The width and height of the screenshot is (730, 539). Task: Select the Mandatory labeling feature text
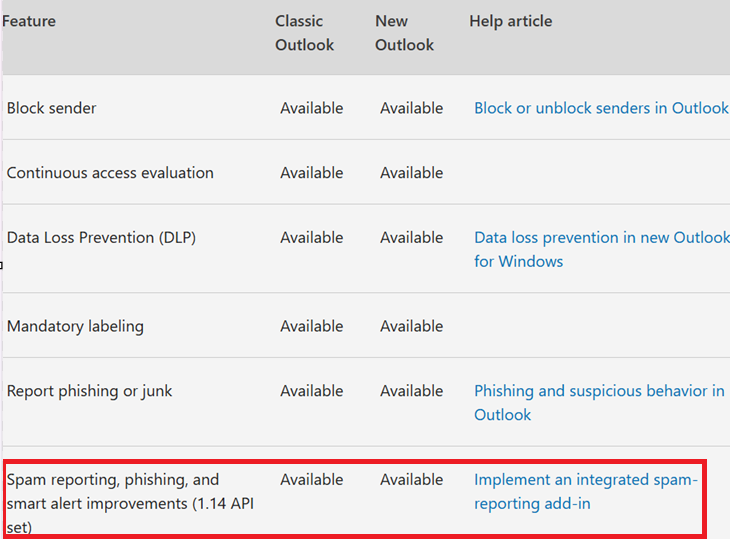75,326
